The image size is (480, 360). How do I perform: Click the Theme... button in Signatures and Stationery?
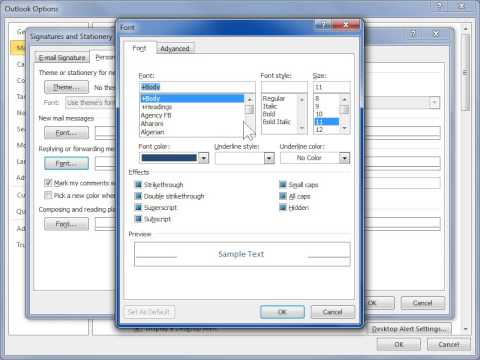pos(67,87)
